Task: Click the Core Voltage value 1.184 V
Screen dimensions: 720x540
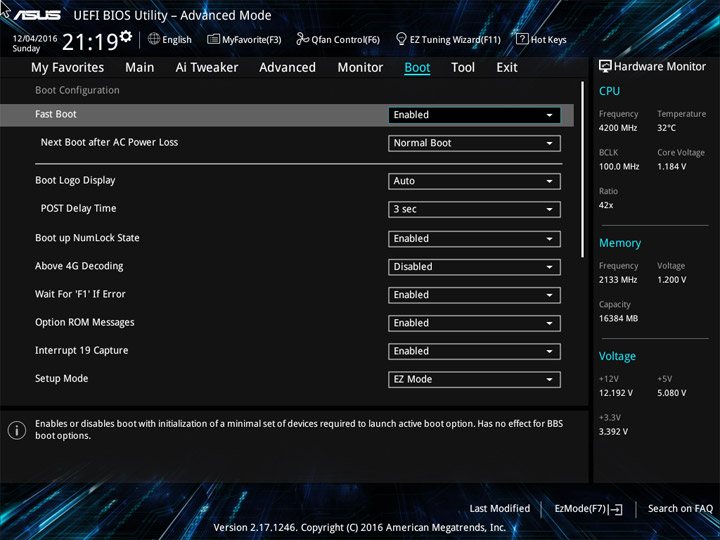Action: tap(671, 166)
